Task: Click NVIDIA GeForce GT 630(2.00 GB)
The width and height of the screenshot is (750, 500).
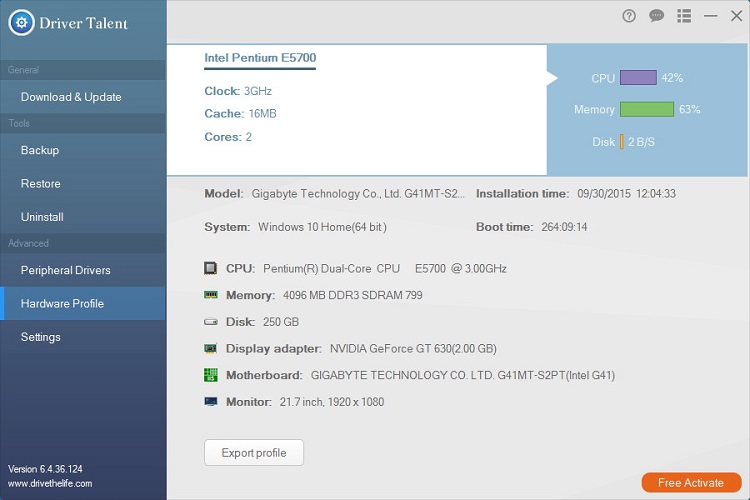Action: pos(413,348)
